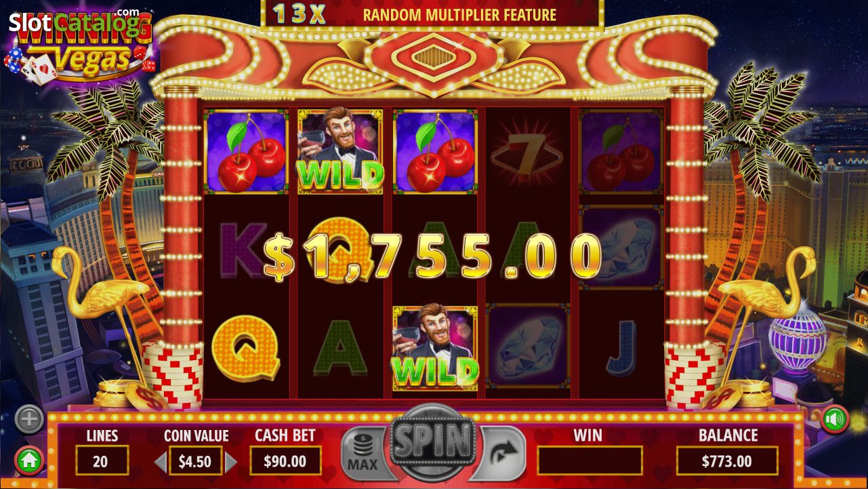Click the orange Q on the bottom row
868x489 pixels.
pyautogui.click(x=246, y=349)
